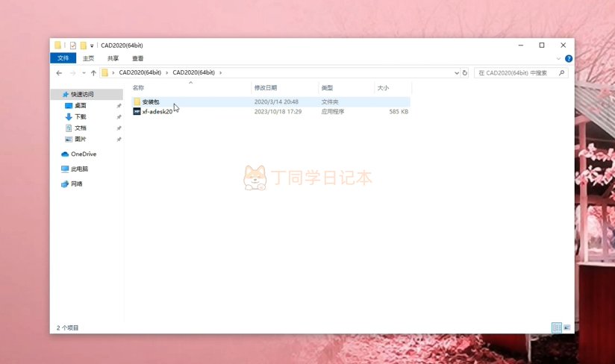Open the Customize Quick Access Toolbar dropdown
615x364 pixels.
pos(92,45)
